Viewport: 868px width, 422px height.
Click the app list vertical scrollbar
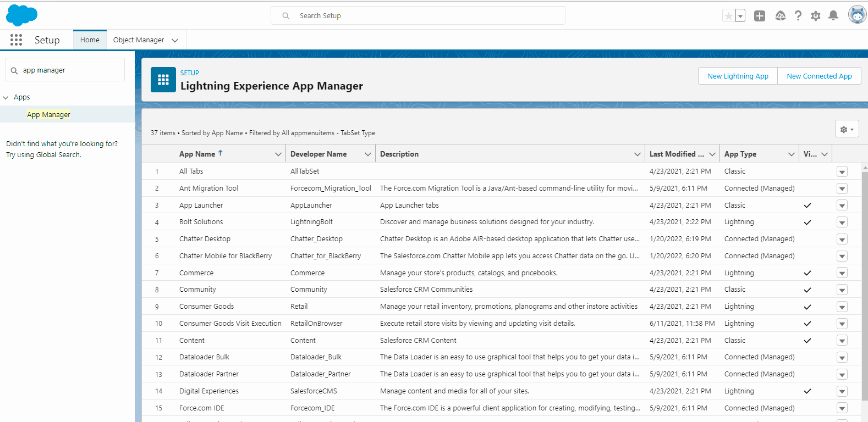pyautogui.click(x=864, y=286)
